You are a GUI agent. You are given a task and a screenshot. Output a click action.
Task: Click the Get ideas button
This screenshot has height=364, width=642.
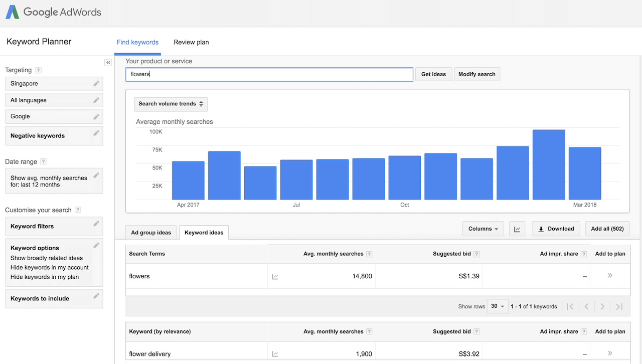pos(433,74)
